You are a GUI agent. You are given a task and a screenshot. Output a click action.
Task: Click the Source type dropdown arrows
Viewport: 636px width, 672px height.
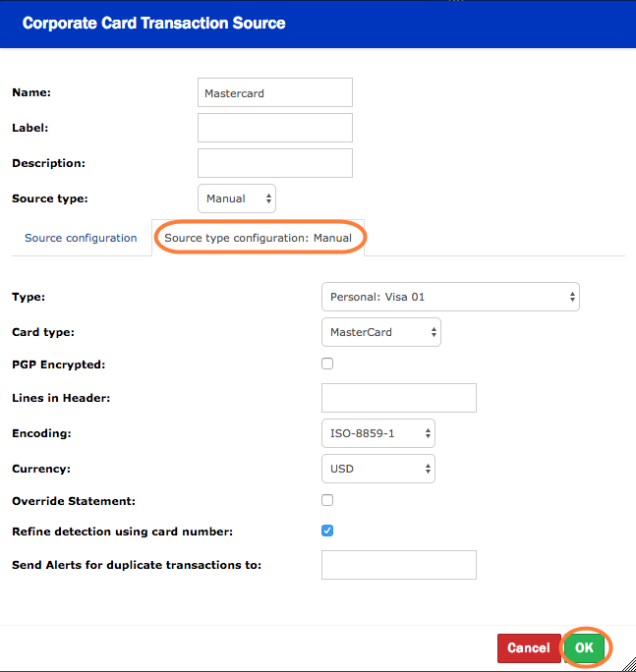click(268, 198)
